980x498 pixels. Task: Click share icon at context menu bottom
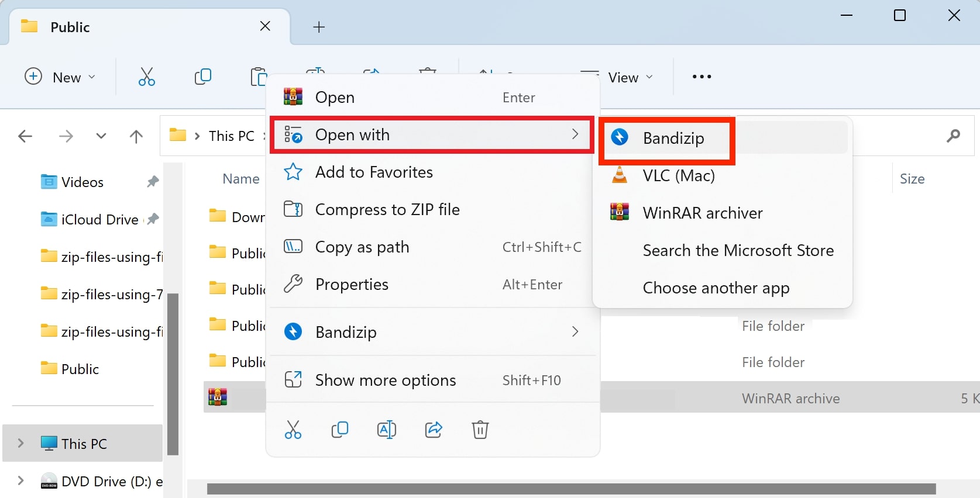click(434, 430)
